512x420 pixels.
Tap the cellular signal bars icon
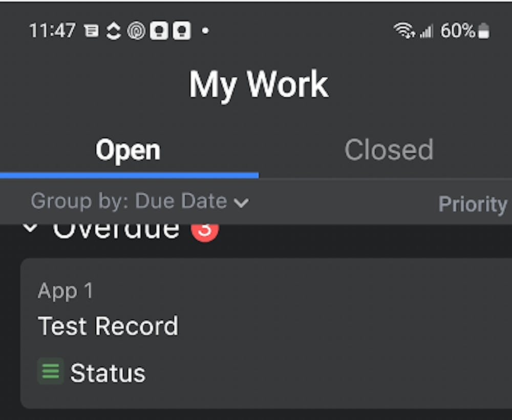426,32
